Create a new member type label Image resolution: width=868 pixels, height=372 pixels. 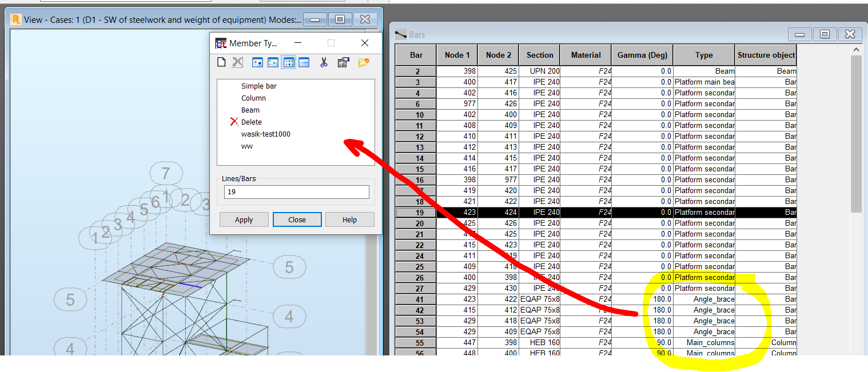tap(221, 62)
